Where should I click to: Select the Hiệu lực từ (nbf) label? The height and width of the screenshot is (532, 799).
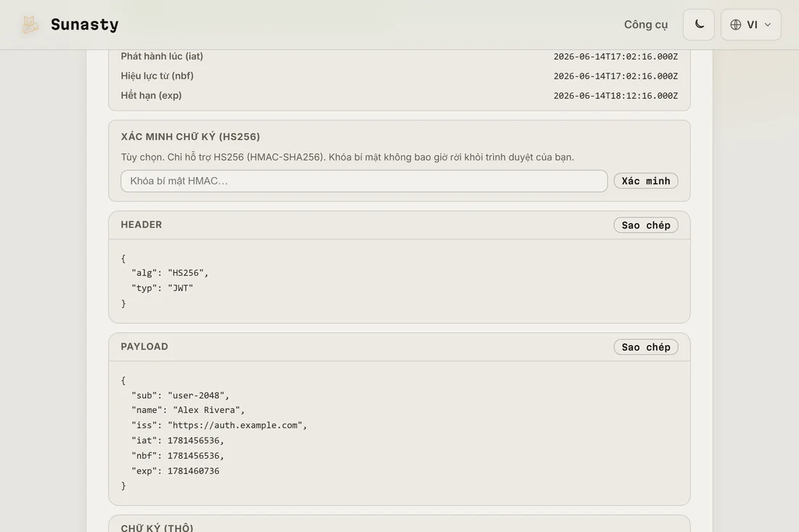click(x=157, y=76)
